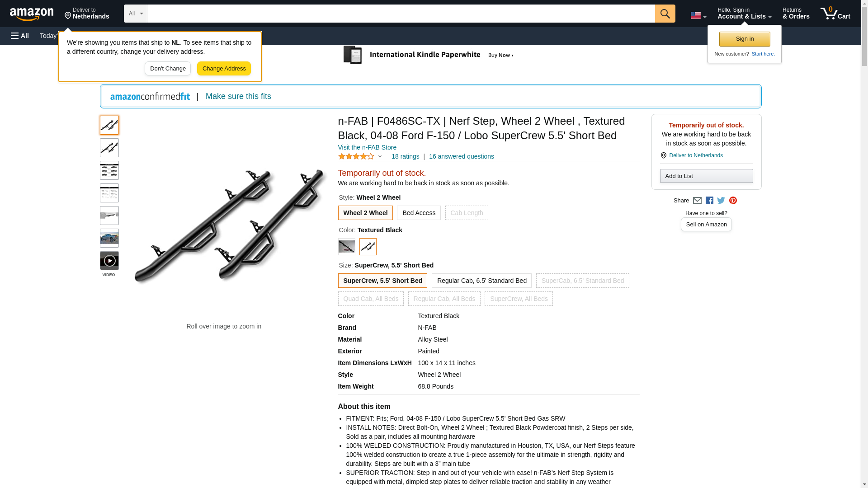Share on Pinterest icon
The width and height of the screenshot is (868, 488).
733,201
